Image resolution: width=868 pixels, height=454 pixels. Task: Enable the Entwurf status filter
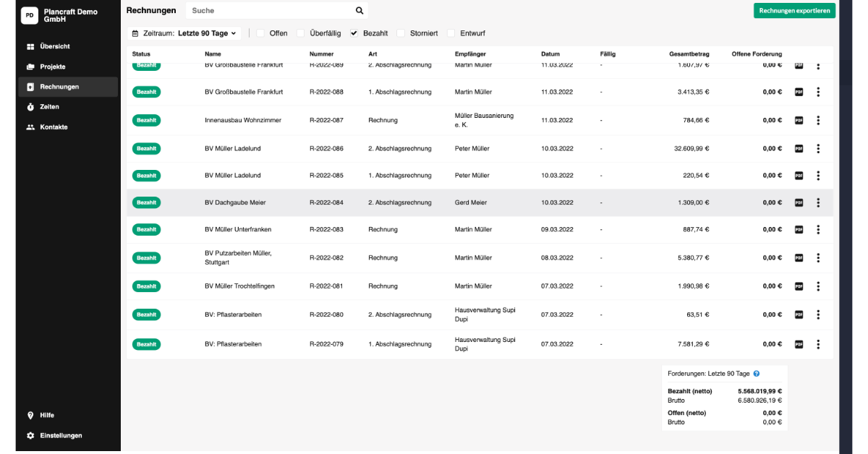point(451,33)
